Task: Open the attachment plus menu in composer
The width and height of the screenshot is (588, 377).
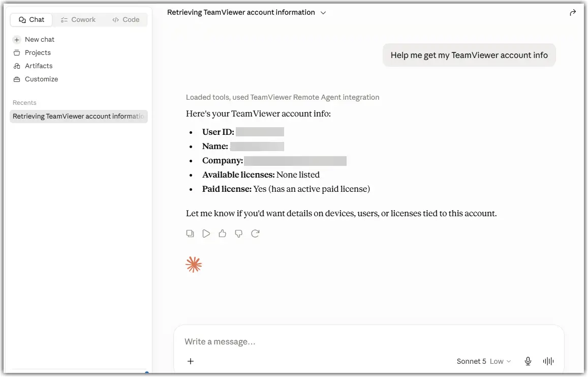Action: [x=191, y=361]
